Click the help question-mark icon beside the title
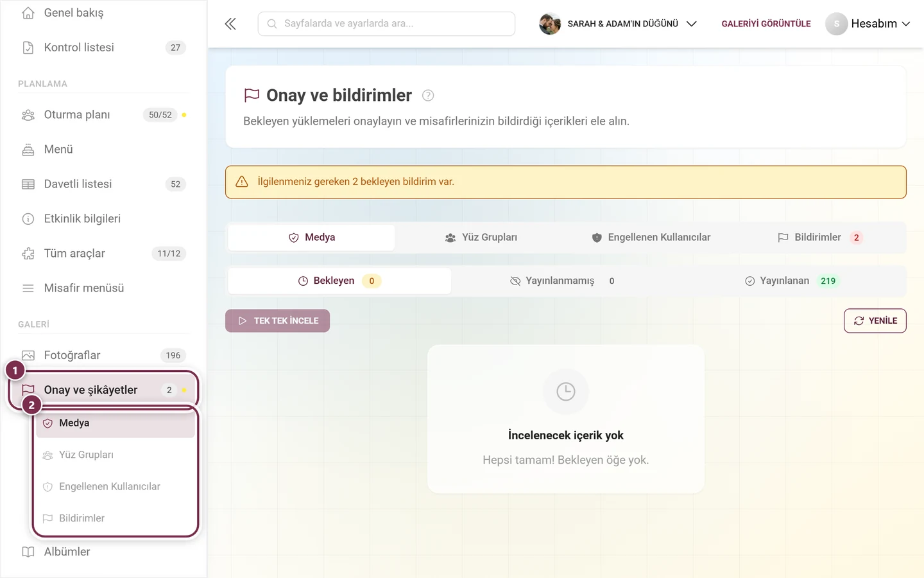Viewport: 924px width, 578px height. tap(428, 96)
